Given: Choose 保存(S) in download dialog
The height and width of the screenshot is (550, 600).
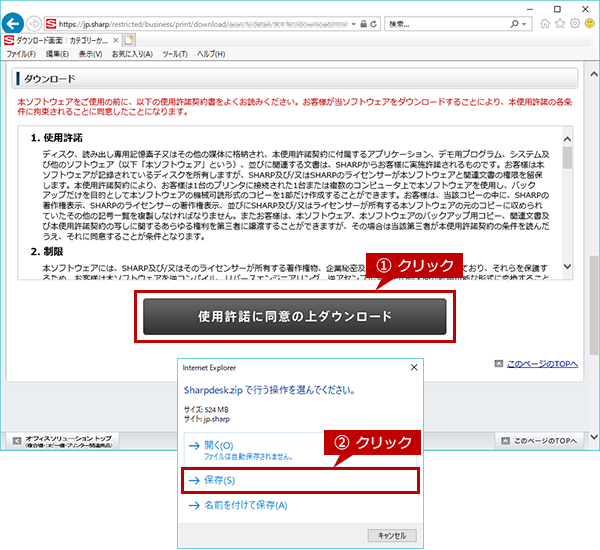Looking at the screenshot, I should [x=300, y=480].
